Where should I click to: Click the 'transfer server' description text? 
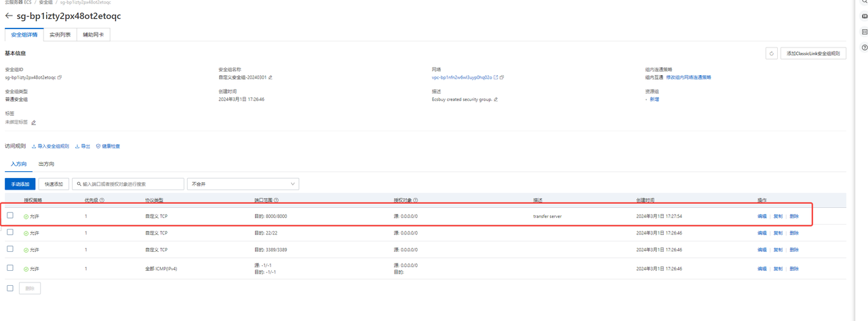pos(547,216)
